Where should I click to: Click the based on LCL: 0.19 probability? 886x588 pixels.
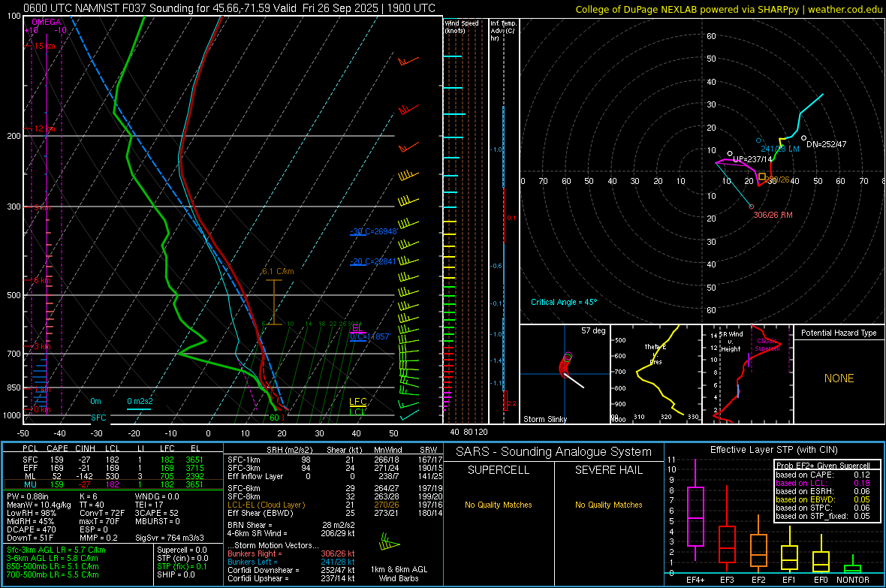823,483
